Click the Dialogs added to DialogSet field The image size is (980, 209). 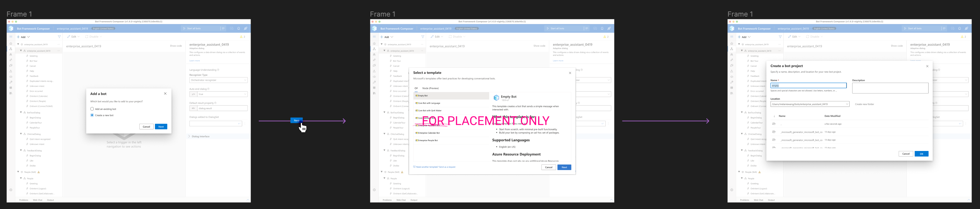pyautogui.click(x=215, y=123)
